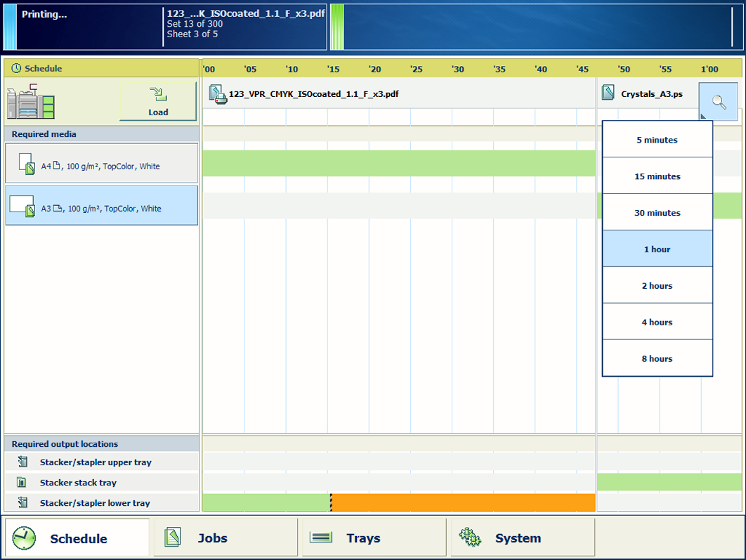Select 15 minutes from the time scale list
Screen dimensions: 746x560
coord(657,176)
